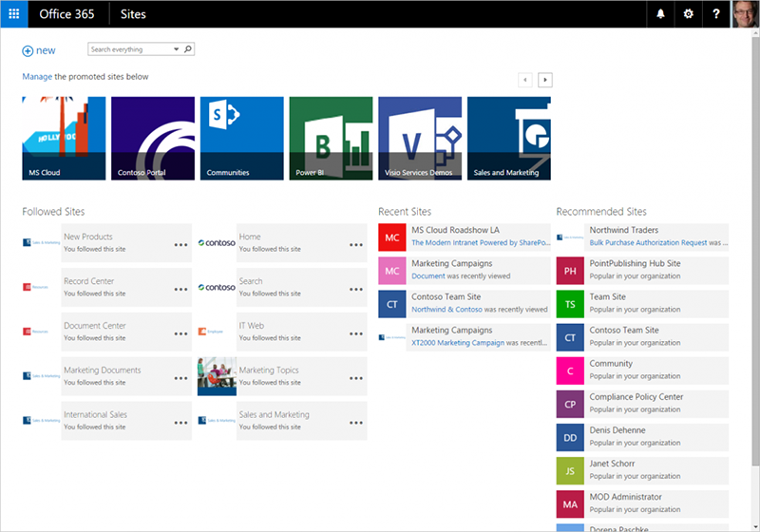Click the Marketing Topics site photo
This screenshot has height=532, width=760.
coord(217,376)
